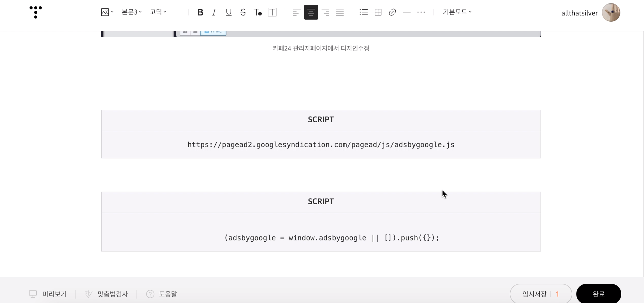Open the more options ellipsis menu
Image resolution: width=644 pixels, height=303 pixels.
pyautogui.click(x=421, y=12)
